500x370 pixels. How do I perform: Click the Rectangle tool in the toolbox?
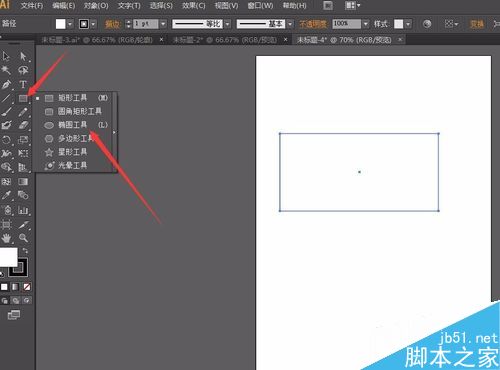(x=23, y=98)
